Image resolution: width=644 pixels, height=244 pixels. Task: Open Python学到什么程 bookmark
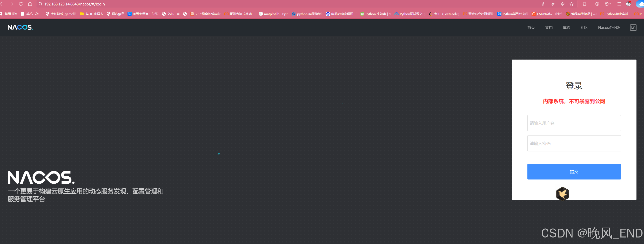click(513, 14)
